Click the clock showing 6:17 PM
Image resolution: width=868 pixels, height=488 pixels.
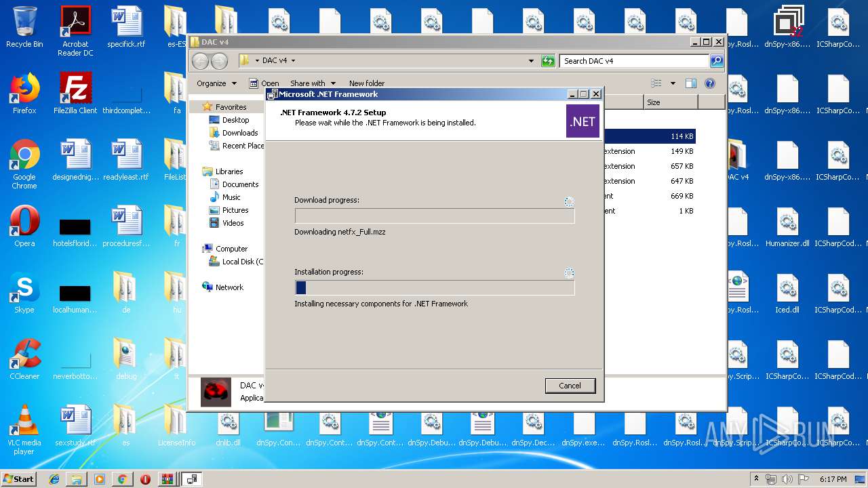tap(833, 479)
